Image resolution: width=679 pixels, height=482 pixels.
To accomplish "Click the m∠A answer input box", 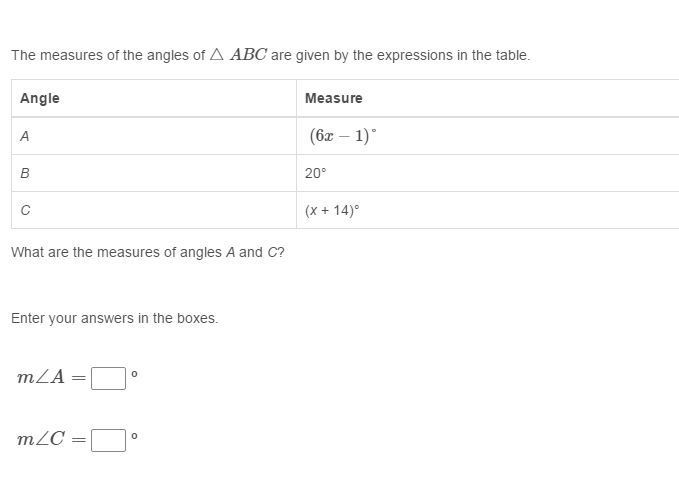I will click(x=108, y=378).
